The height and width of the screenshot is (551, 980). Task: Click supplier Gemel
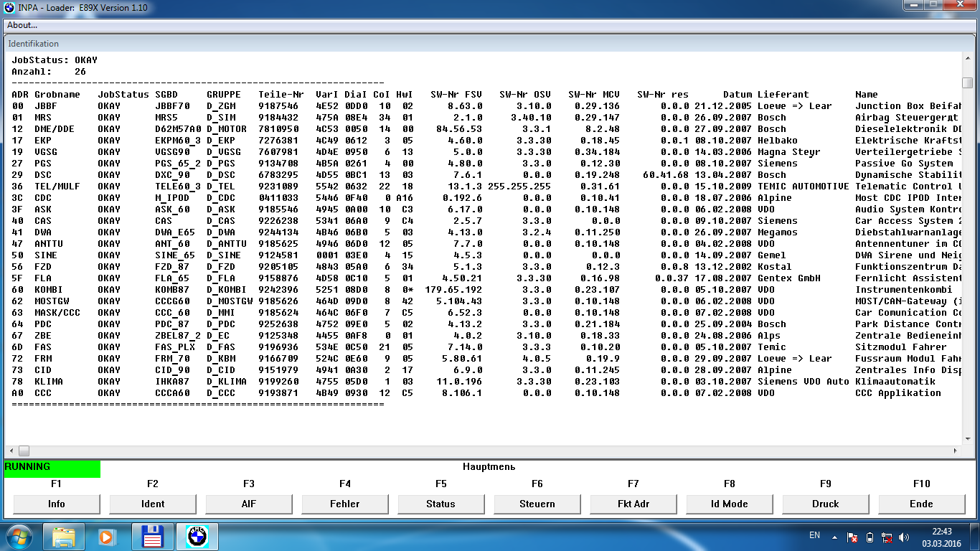[x=772, y=255]
